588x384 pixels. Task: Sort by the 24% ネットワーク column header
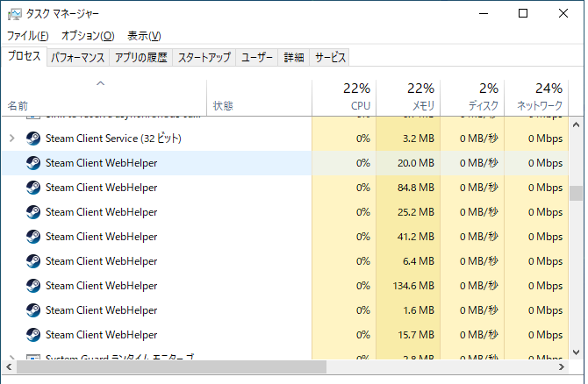pos(536,97)
